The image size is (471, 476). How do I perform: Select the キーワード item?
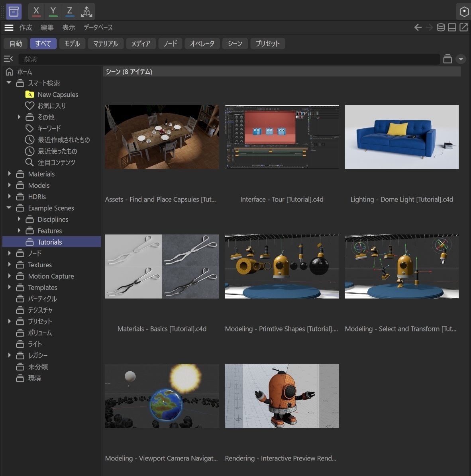click(49, 128)
